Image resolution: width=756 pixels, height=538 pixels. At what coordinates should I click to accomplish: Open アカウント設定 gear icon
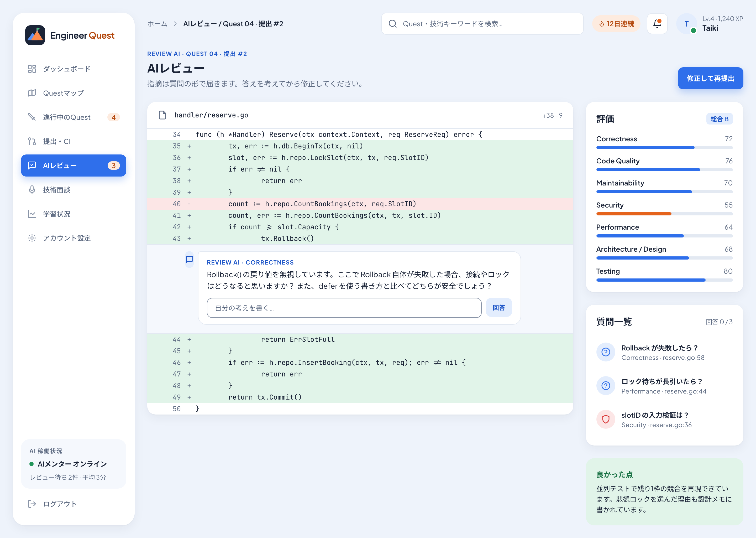pos(32,238)
